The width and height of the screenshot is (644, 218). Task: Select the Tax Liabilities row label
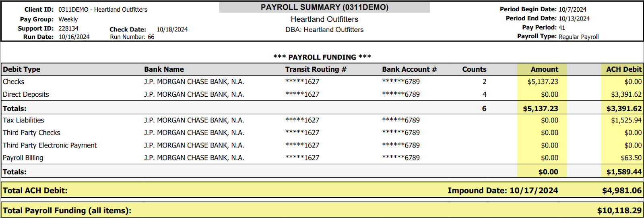[x=23, y=120]
